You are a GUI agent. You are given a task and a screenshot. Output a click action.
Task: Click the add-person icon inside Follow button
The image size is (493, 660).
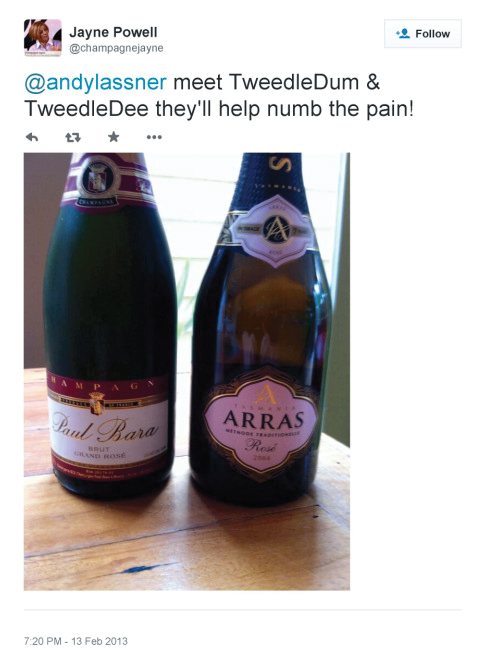tap(403, 33)
